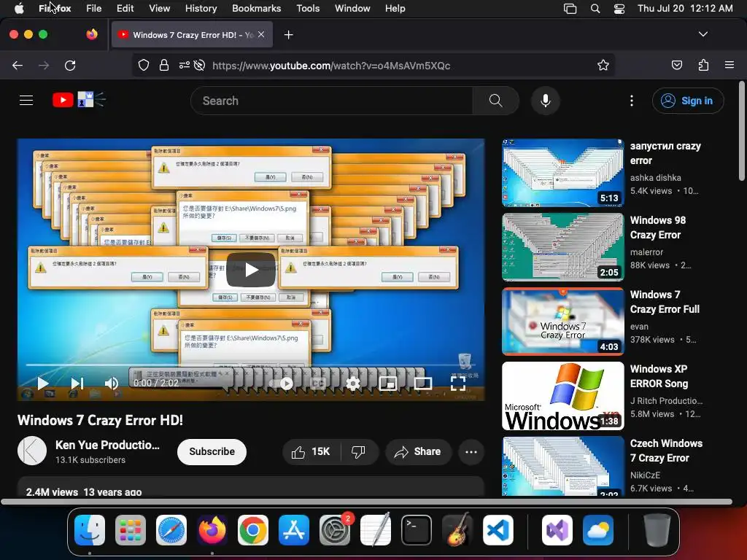Screen dimensions: 747x560
Task: Play the video with the center play button
Action: click(251, 270)
